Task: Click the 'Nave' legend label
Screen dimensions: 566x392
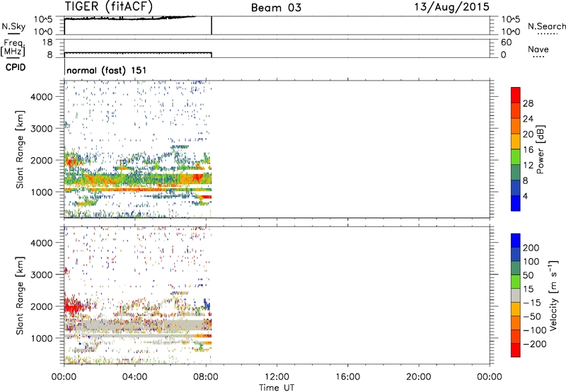Action: pyautogui.click(x=538, y=49)
